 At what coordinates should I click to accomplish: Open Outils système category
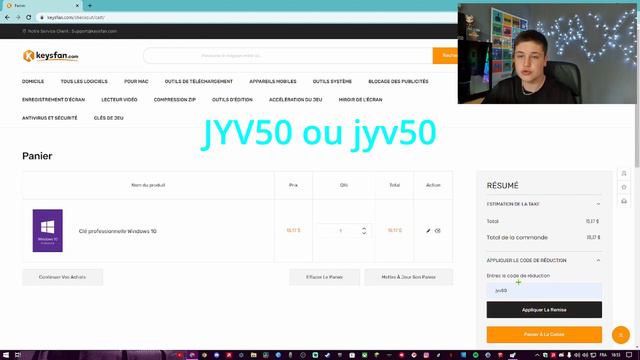pyautogui.click(x=332, y=82)
